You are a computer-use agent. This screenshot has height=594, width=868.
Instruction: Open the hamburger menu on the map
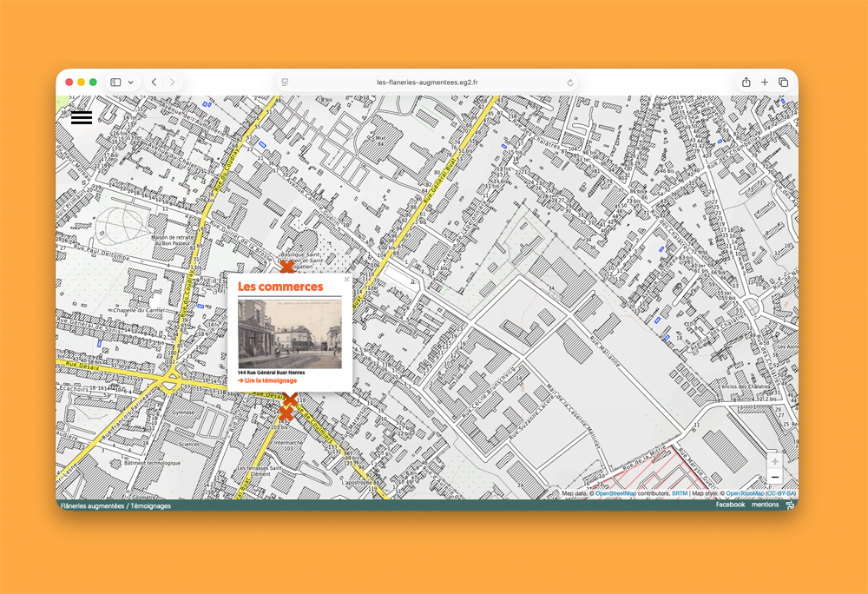click(x=82, y=118)
